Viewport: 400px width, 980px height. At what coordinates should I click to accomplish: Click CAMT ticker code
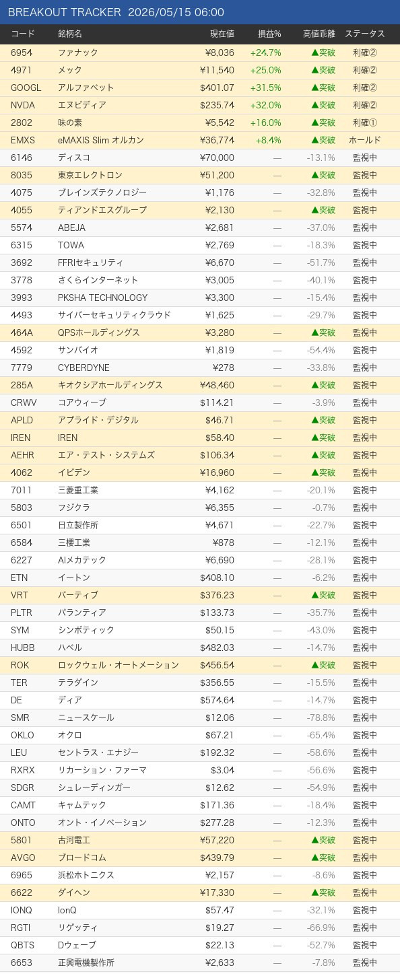pyautogui.click(x=23, y=805)
